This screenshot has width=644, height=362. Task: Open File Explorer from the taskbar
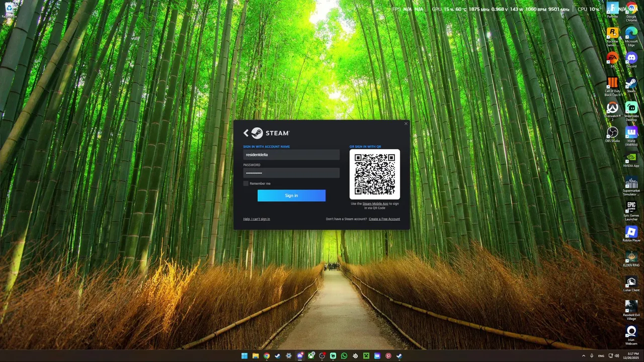click(x=256, y=356)
